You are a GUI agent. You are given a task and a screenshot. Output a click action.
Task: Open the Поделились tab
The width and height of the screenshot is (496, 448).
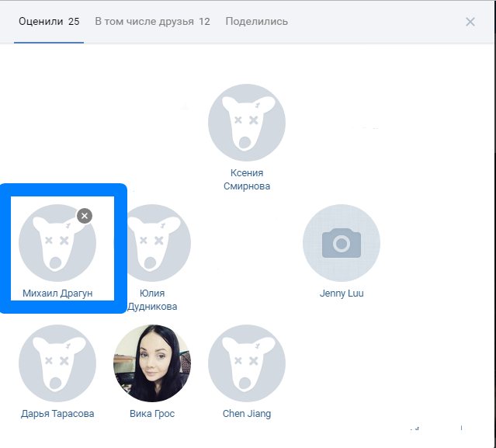coord(257,22)
